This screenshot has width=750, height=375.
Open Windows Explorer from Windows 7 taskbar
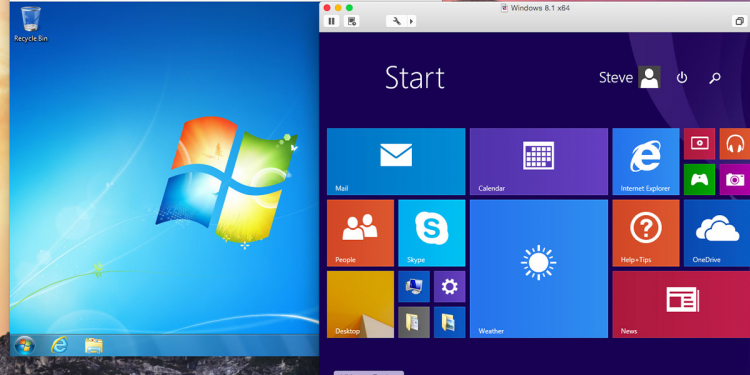coord(94,345)
